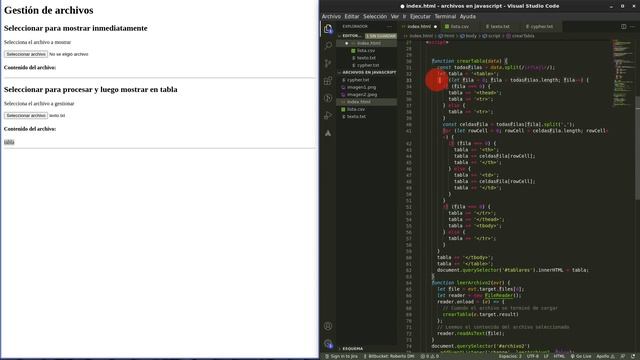Open the editor more actions ellipsis
The width and height of the screenshot is (640, 360).
click(632, 27)
